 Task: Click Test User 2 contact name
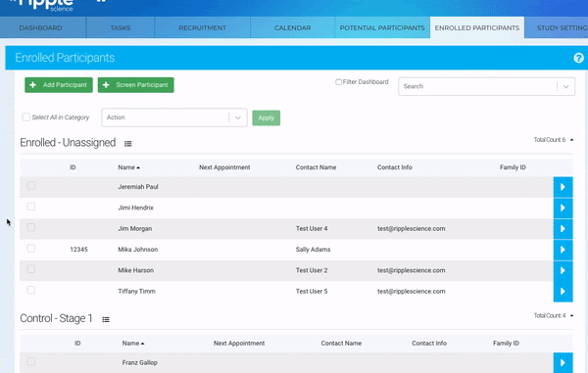pos(312,270)
